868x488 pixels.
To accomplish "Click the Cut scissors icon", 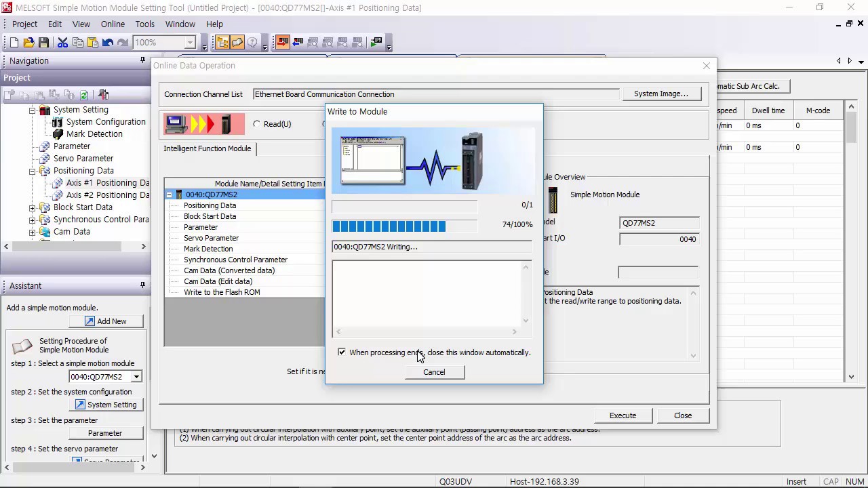I will coord(62,43).
